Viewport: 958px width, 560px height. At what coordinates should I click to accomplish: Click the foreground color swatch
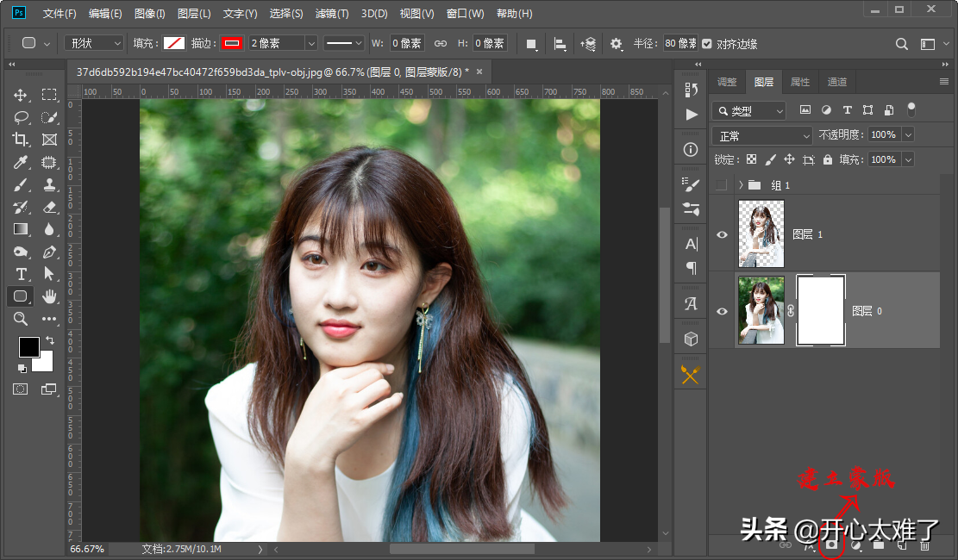(x=28, y=346)
